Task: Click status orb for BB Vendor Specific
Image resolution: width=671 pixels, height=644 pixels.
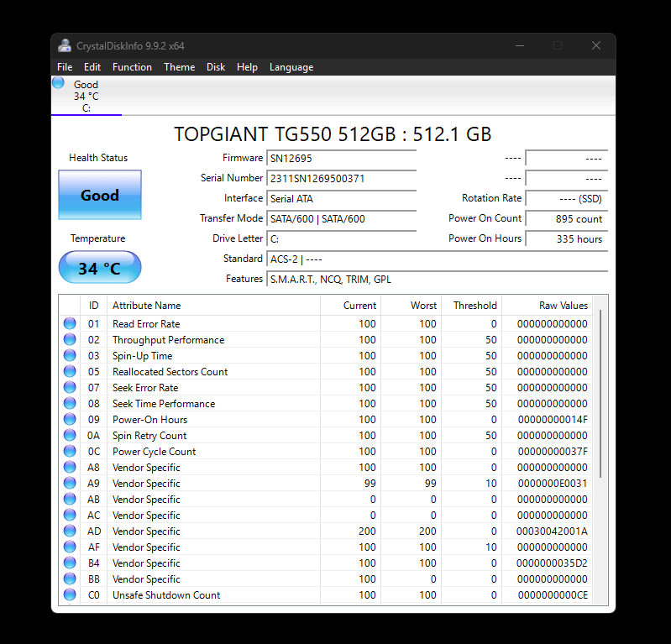Action: click(x=70, y=579)
